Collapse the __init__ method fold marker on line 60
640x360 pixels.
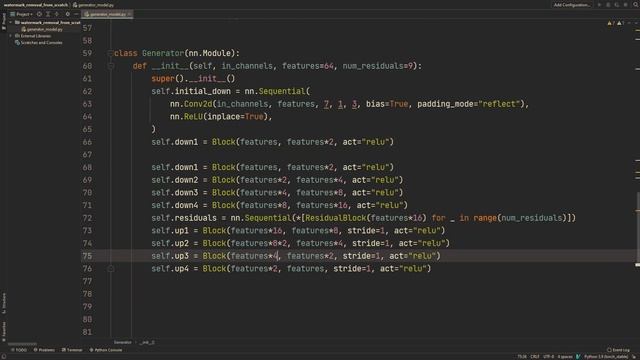click(111, 66)
